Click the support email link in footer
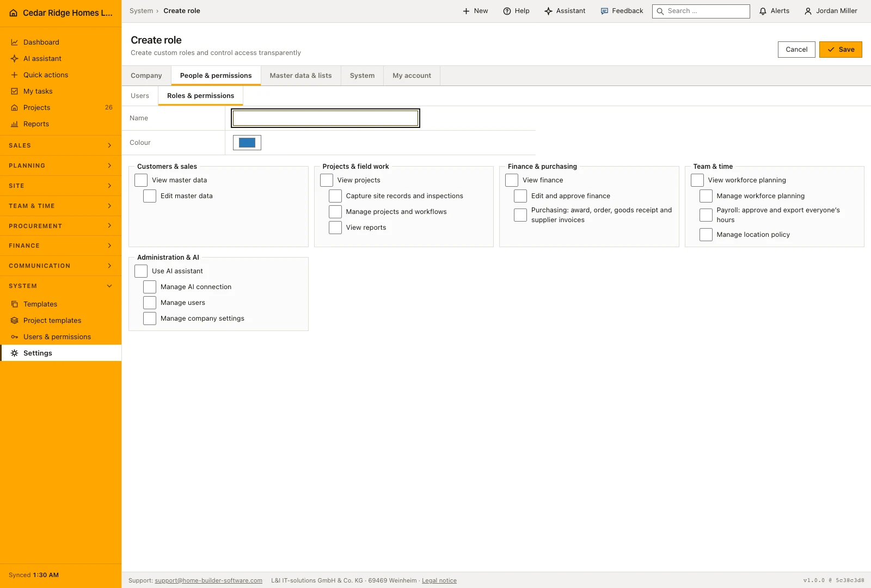This screenshot has height=588, width=871. pyautogui.click(x=208, y=581)
